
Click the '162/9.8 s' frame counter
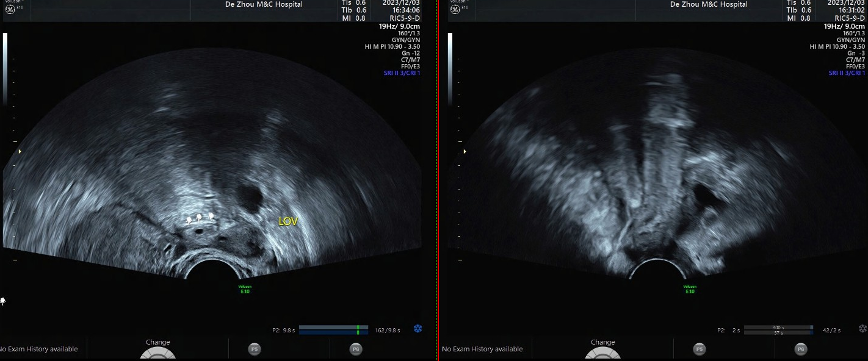(388, 331)
